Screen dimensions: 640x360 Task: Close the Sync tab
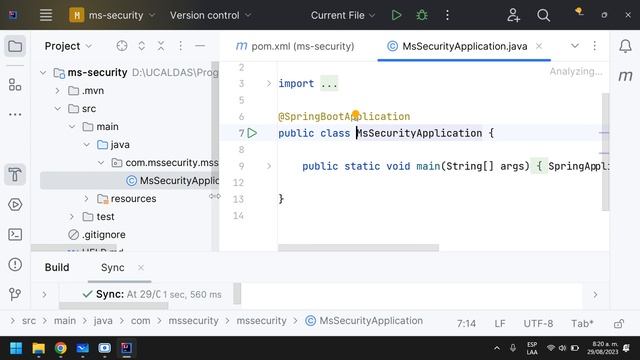[141, 267]
